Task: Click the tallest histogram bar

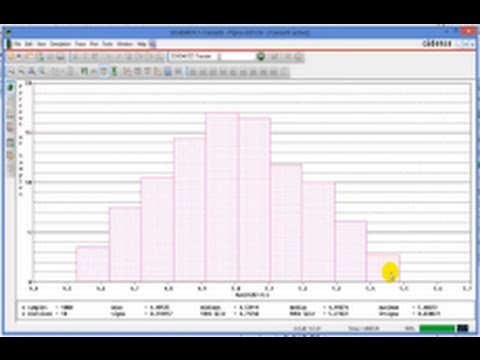Action: click(222, 197)
